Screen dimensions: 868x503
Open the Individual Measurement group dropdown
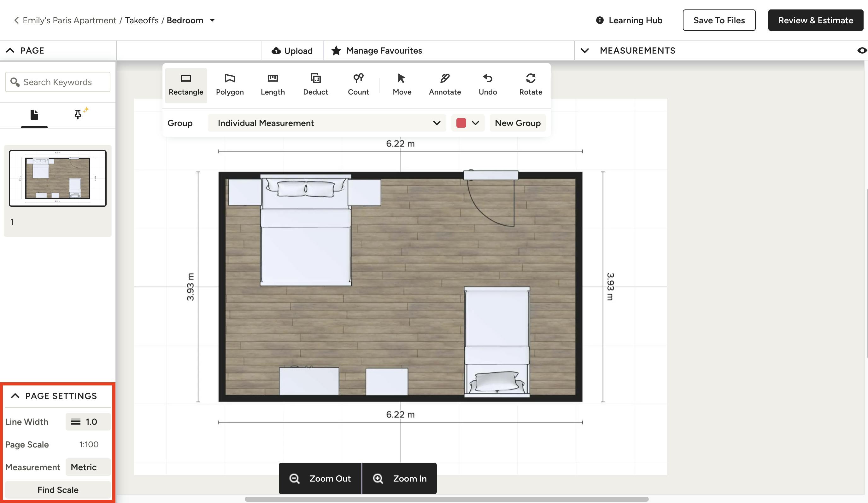coord(326,123)
